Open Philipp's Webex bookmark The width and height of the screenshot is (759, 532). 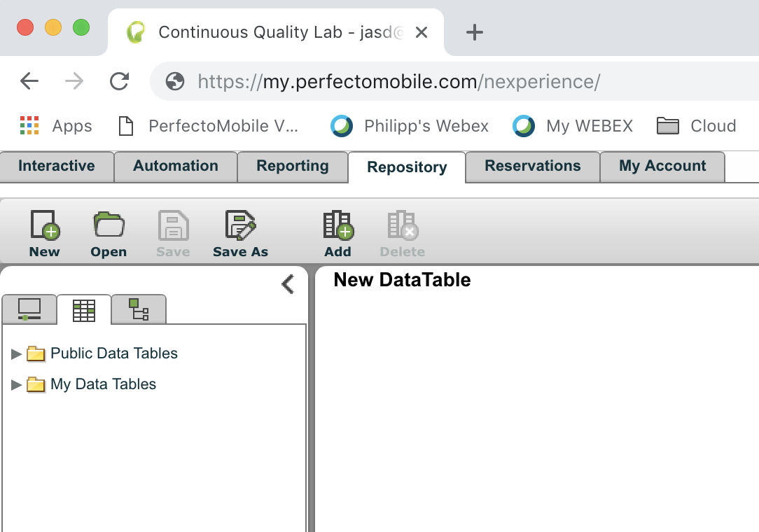[410, 126]
